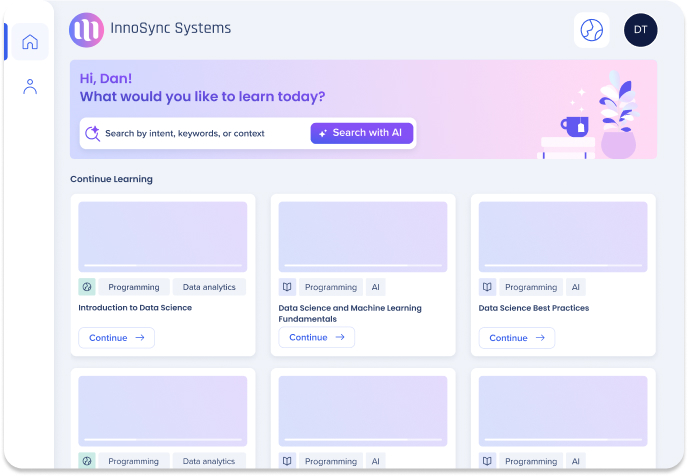Image resolution: width=688 pixels, height=476 pixels.
Task: Select the Programming tag on Introduction to Data Science
Action: click(x=134, y=287)
